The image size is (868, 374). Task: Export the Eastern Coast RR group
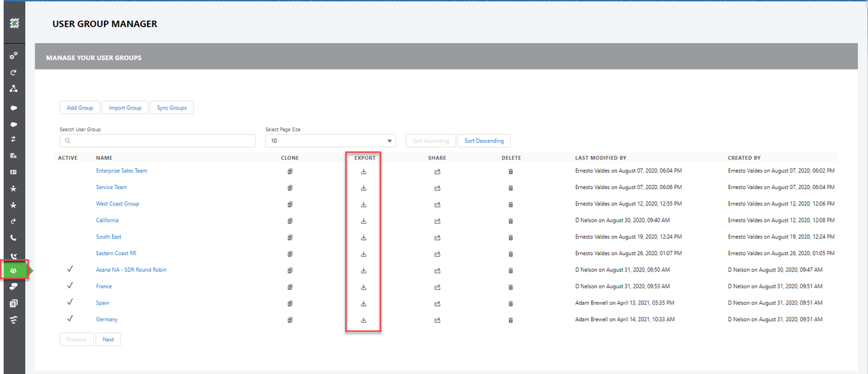(x=363, y=254)
